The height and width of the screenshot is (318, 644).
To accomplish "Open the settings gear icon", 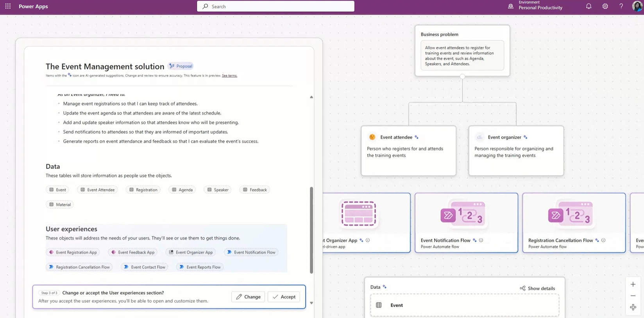I will [605, 6].
